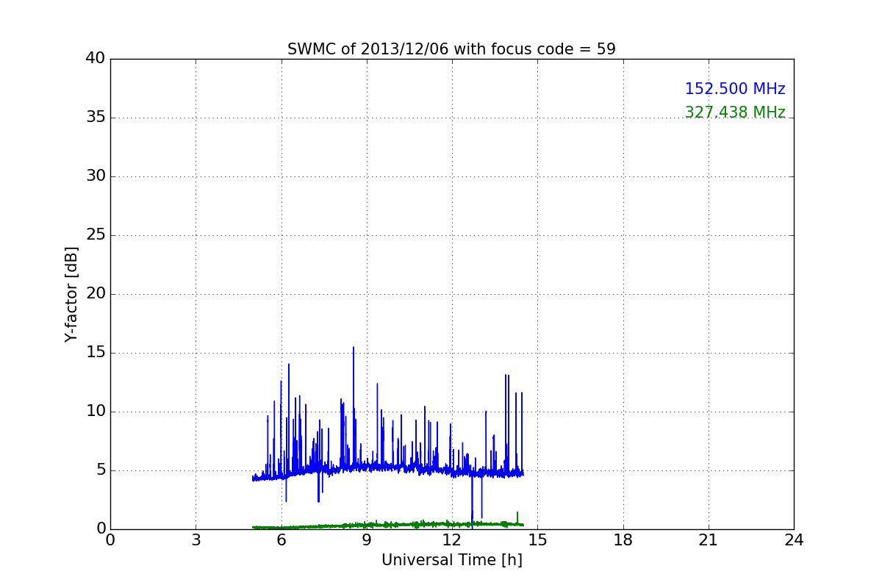Click the x-axis tick label '18'
This screenshot has width=882, height=588.
click(623, 540)
